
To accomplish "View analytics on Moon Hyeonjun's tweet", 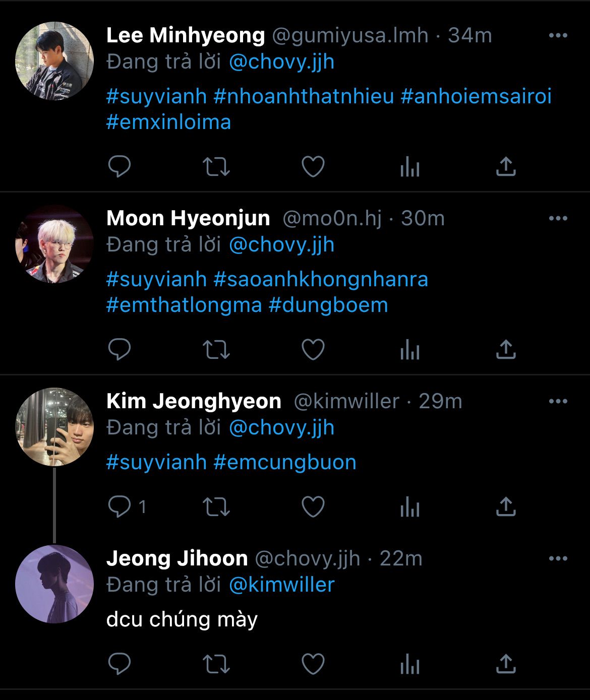I will click(409, 350).
